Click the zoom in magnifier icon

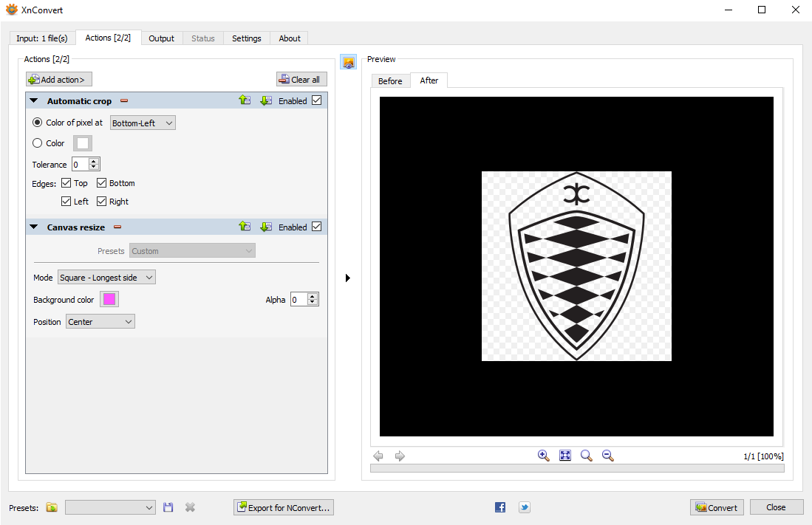543,456
